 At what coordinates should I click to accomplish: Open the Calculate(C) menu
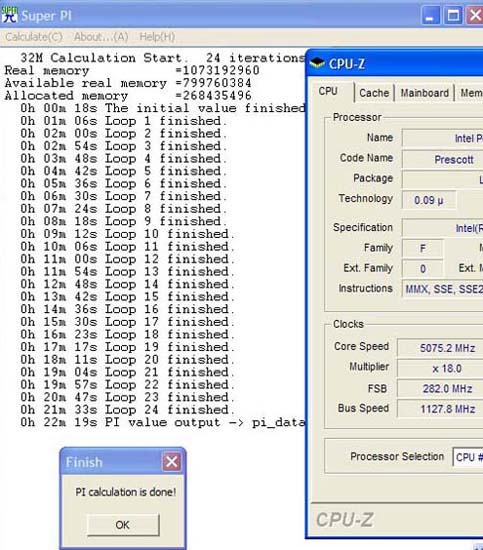point(34,36)
